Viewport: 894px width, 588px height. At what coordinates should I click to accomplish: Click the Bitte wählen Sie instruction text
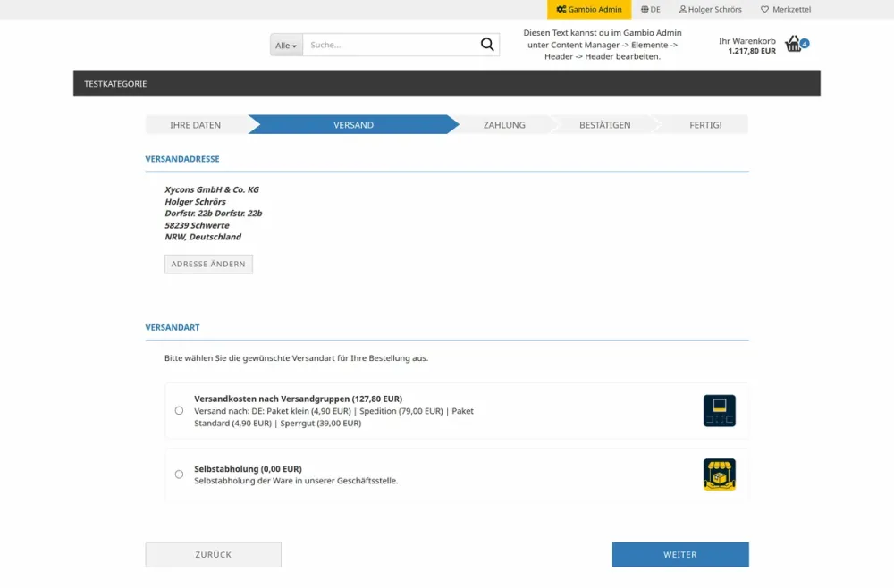pyautogui.click(x=297, y=358)
